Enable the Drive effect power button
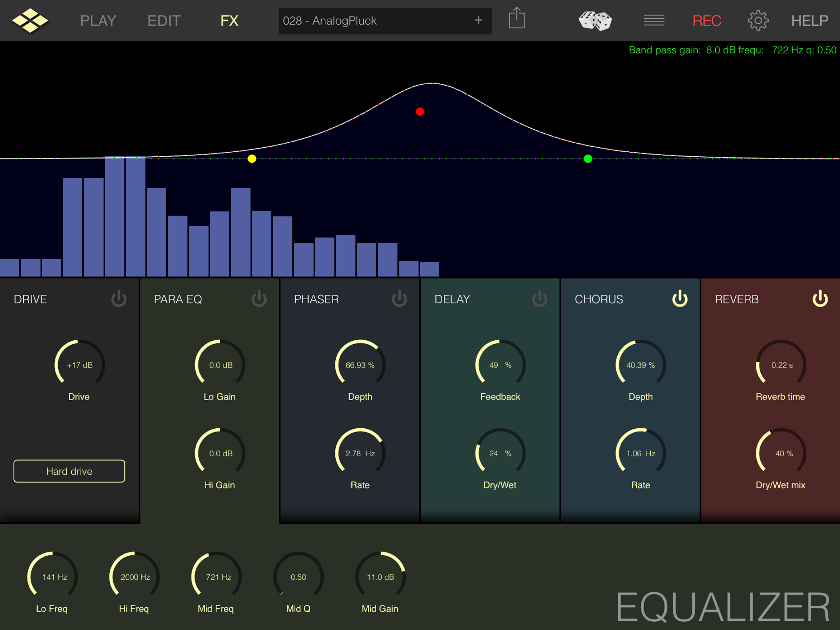Screen dimensions: 840x630 point(119,299)
